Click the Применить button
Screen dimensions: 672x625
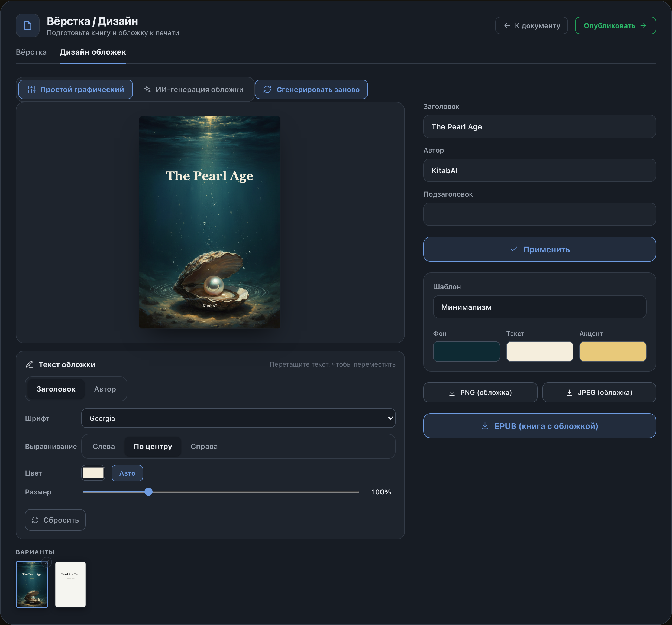coord(539,249)
